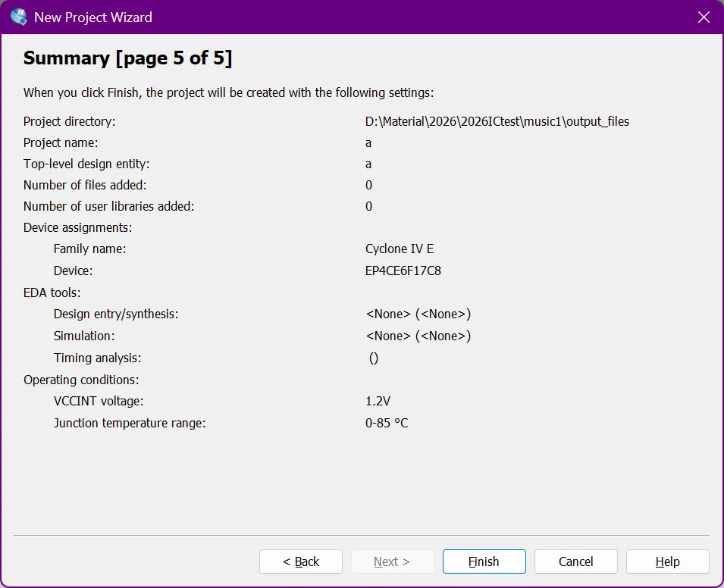Screen dimensions: 724x588
Task: Click the Number of user libraries added label
Action: click(x=108, y=206)
